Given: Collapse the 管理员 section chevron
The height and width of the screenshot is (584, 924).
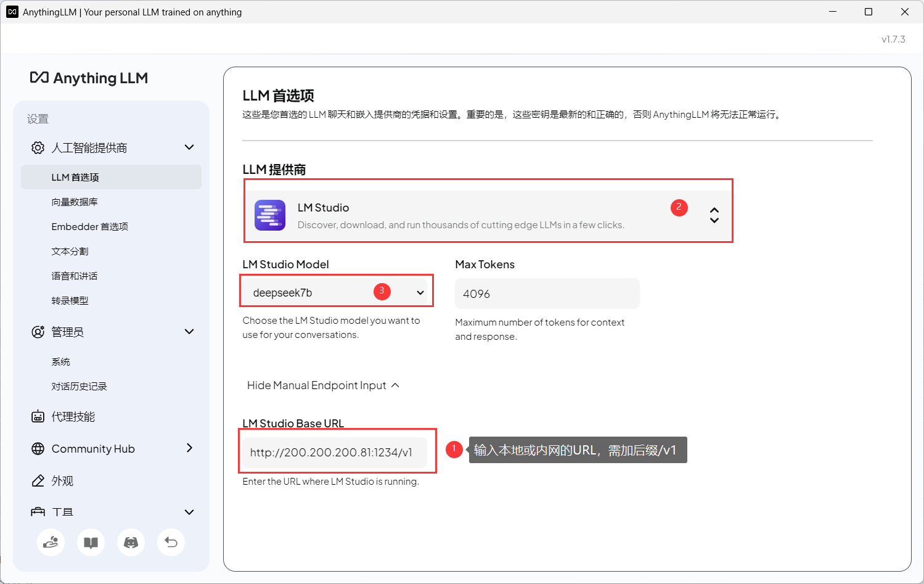Looking at the screenshot, I should (189, 331).
